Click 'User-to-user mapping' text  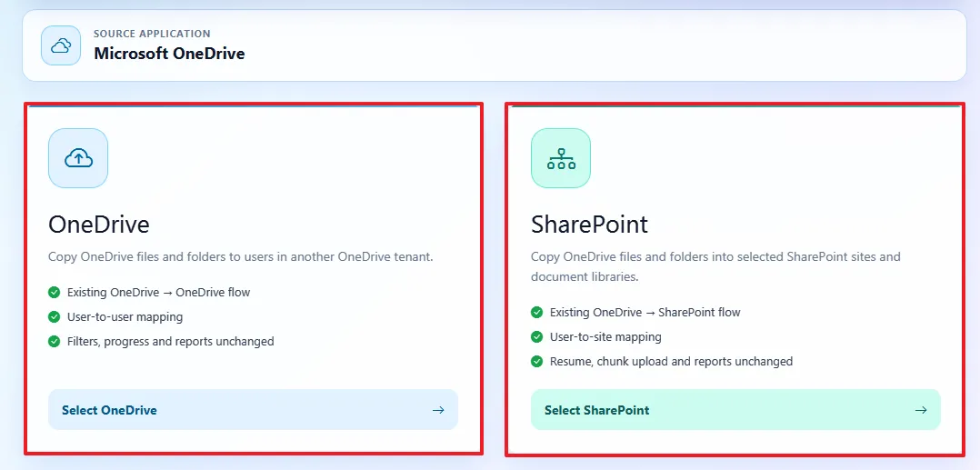[125, 317]
